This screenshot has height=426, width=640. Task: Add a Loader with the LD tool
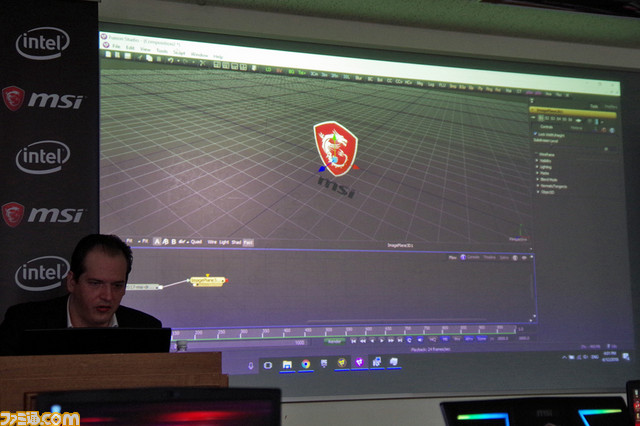click(x=268, y=69)
